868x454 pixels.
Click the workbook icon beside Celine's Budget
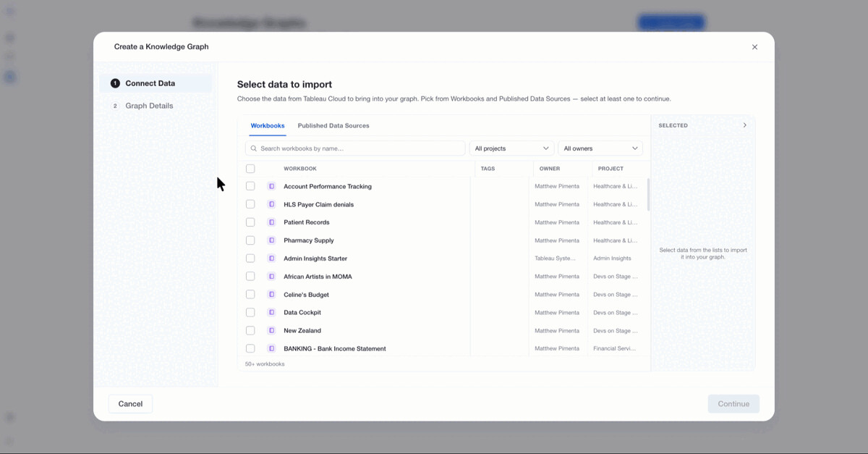pyautogui.click(x=272, y=295)
